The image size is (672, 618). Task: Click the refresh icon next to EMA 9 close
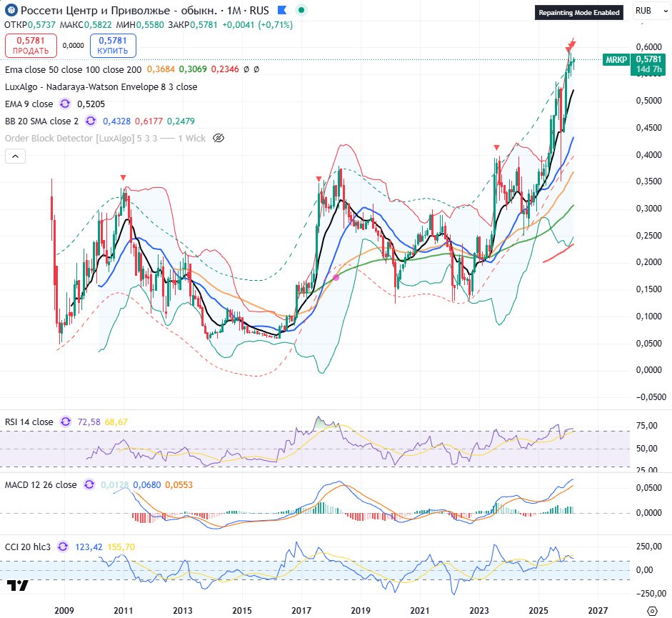tap(66, 104)
